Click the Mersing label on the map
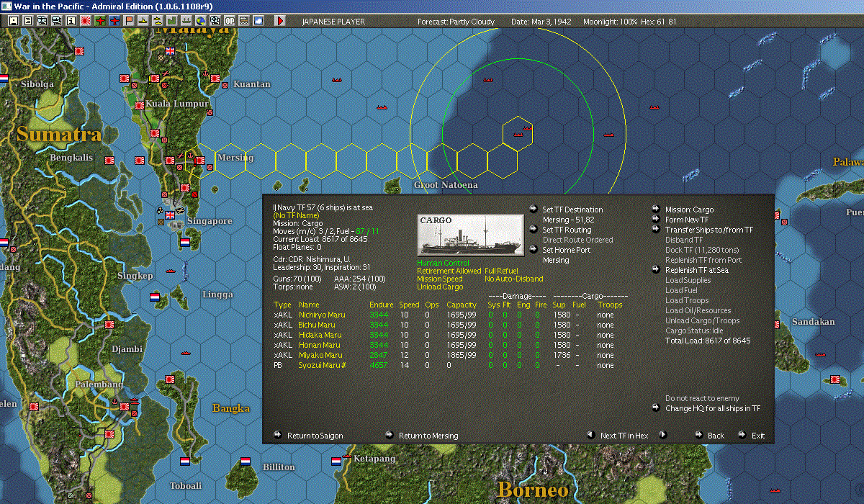Viewport: 864px width, 504px height. tap(235, 158)
